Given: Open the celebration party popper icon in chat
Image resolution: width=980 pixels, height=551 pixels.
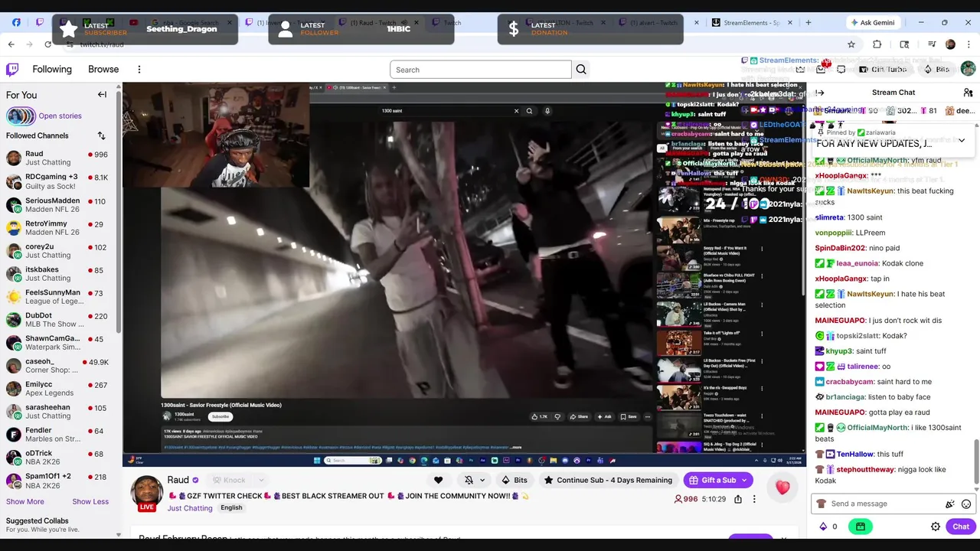Looking at the screenshot, I should 950,504.
